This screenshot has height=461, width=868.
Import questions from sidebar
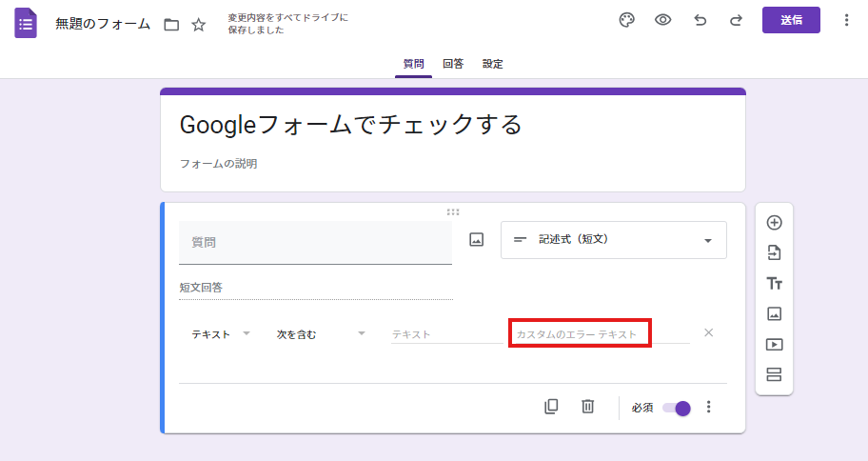(774, 253)
